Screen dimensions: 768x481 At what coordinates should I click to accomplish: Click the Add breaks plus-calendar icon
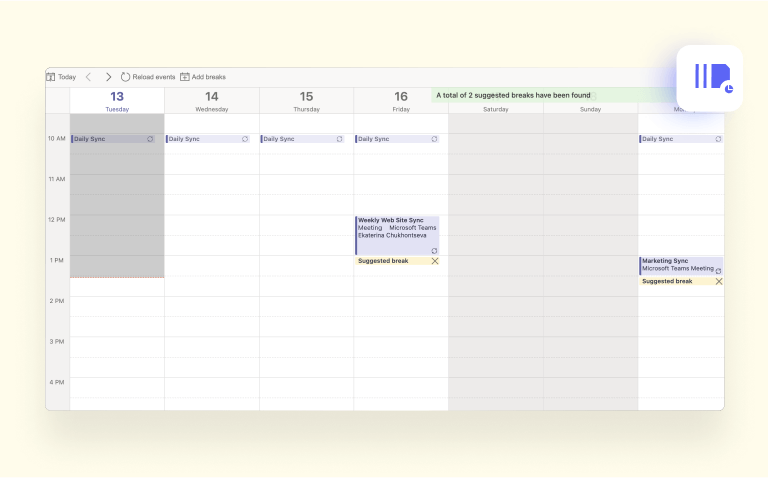pyautogui.click(x=185, y=77)
